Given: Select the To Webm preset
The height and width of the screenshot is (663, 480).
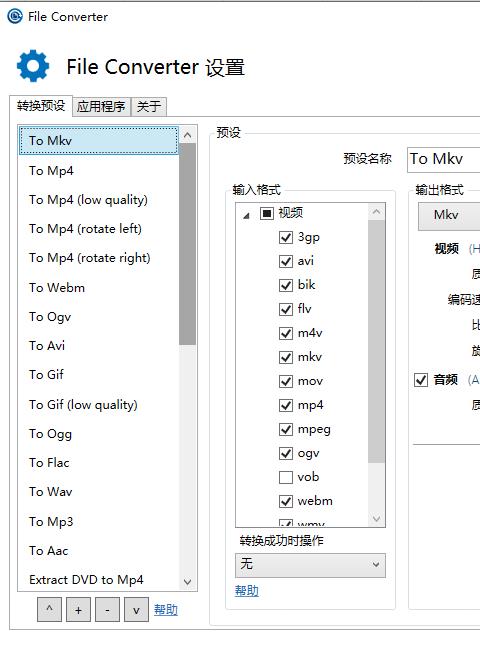Looking at the screenshot, I should point(99,288).
